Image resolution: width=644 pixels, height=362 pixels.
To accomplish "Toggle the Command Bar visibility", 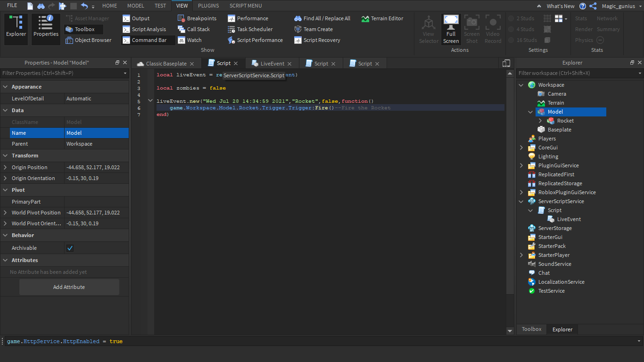I will 144,40.
